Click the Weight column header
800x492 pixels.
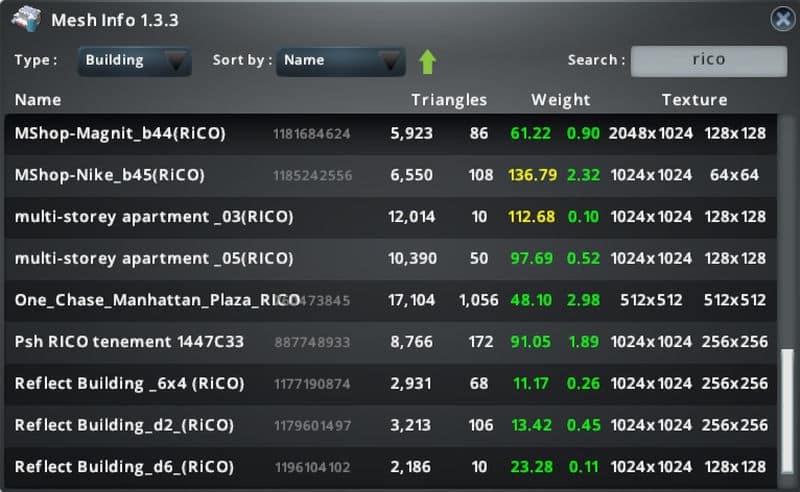(x=560, y=100)
